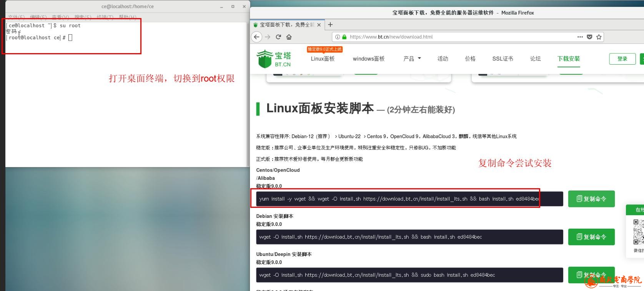
Task: Click the Linux面板安装脚本 heading
Action: (320, 109)
